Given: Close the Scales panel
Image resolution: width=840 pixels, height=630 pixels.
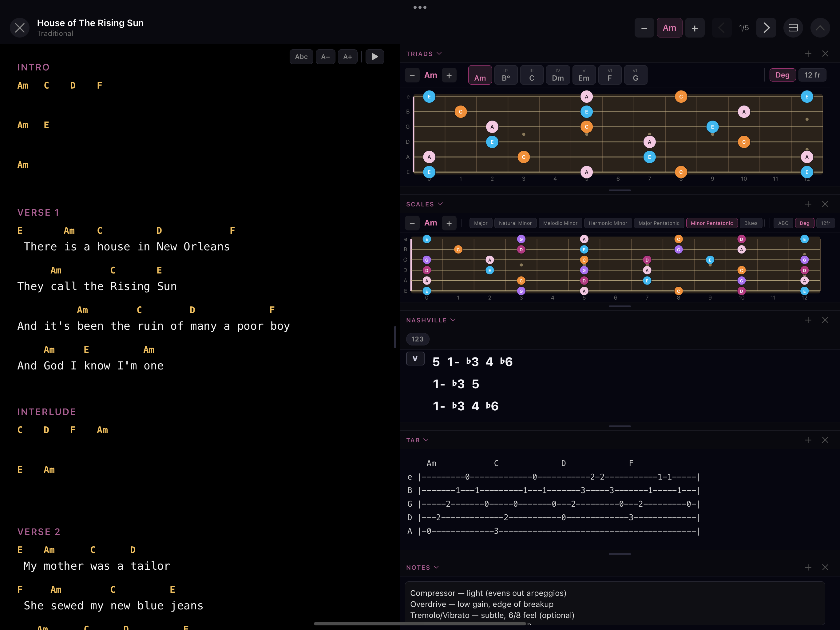Looking at the screenshot, I should 825,204.
